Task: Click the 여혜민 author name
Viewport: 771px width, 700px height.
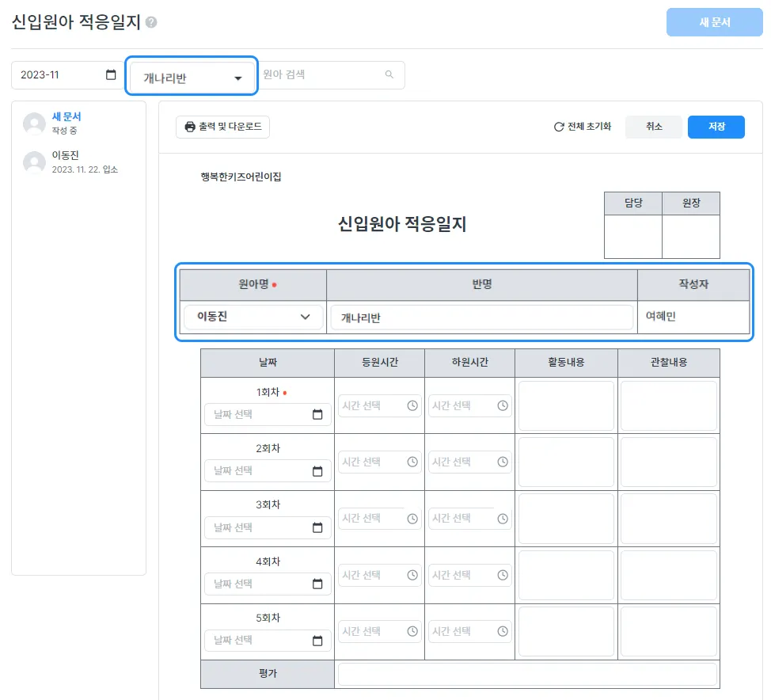Action: tap(660, 316)
